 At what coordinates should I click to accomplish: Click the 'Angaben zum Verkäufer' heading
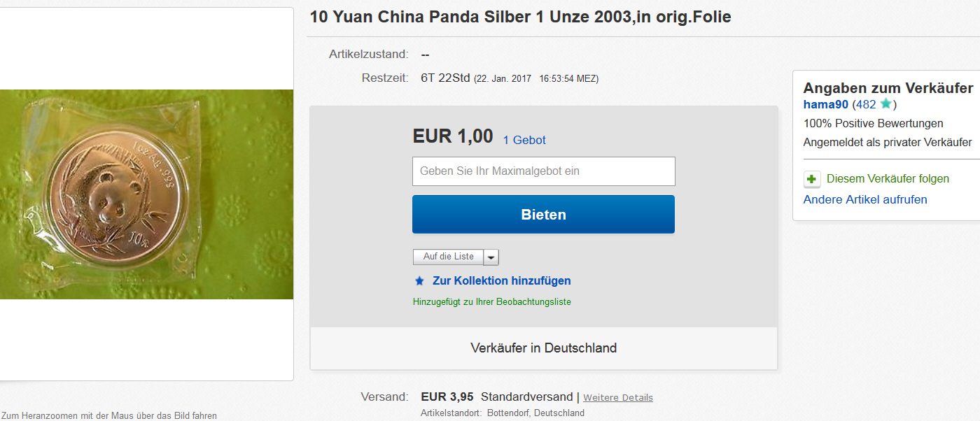(x=888, y=88)
